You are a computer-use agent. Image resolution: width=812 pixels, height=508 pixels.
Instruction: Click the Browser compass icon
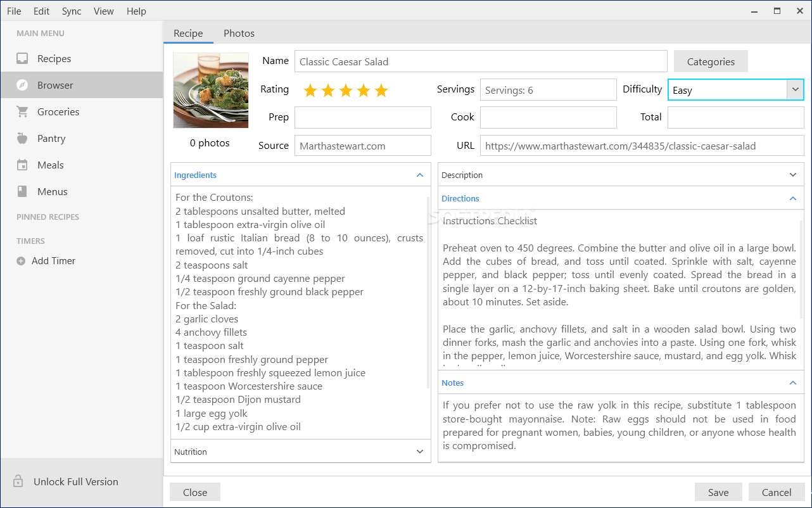tap(22, 85)
